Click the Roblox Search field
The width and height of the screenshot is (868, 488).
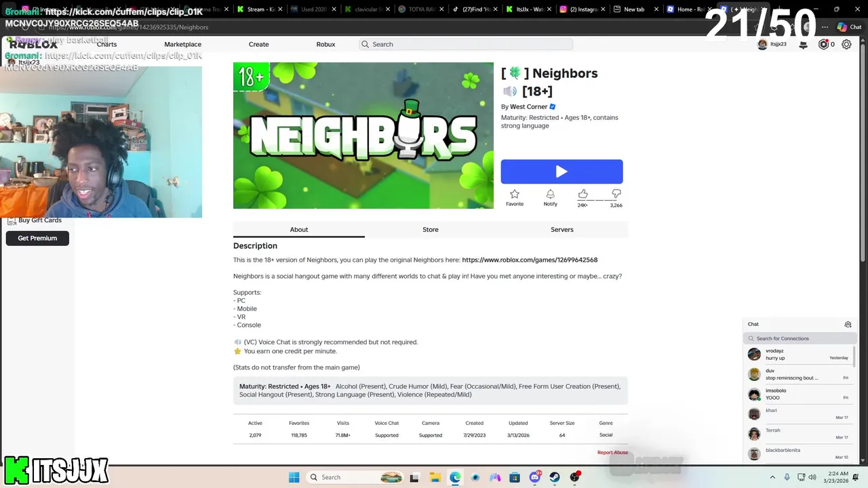tap(466, 44)
